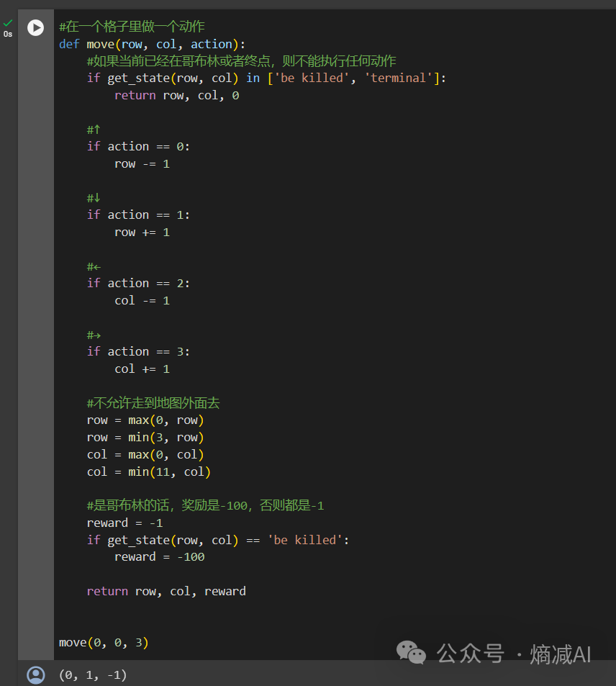Click the 'if action == 0:' line

(x=138, y=147)
